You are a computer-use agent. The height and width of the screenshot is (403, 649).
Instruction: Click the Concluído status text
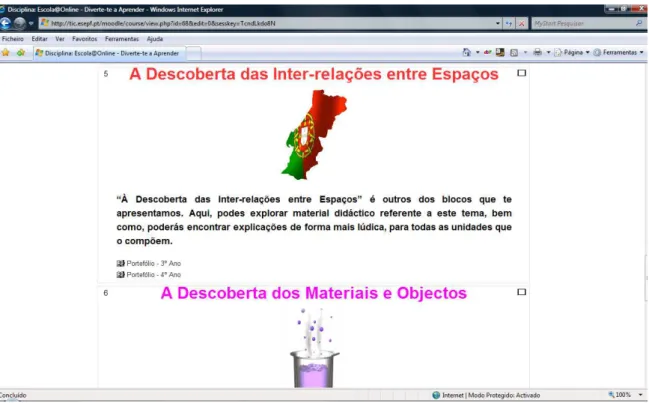coord(13,396)
